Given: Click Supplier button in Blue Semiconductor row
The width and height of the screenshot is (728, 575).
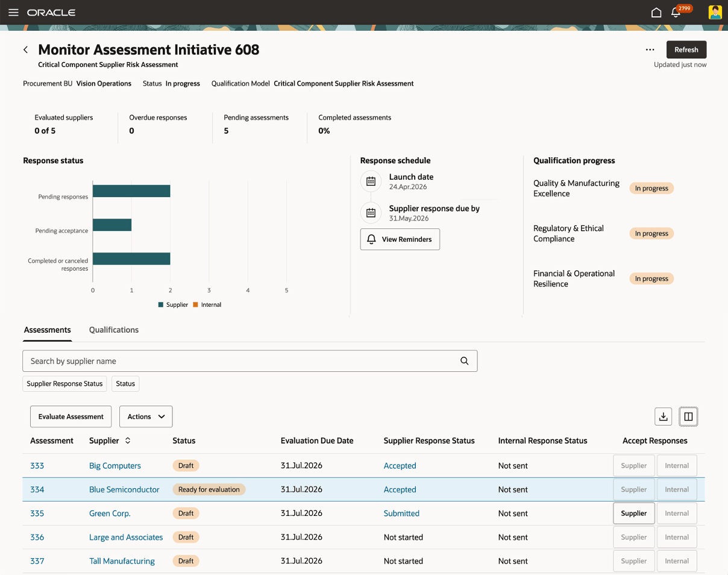Looking at the screenshot, I should click(634, 489).
